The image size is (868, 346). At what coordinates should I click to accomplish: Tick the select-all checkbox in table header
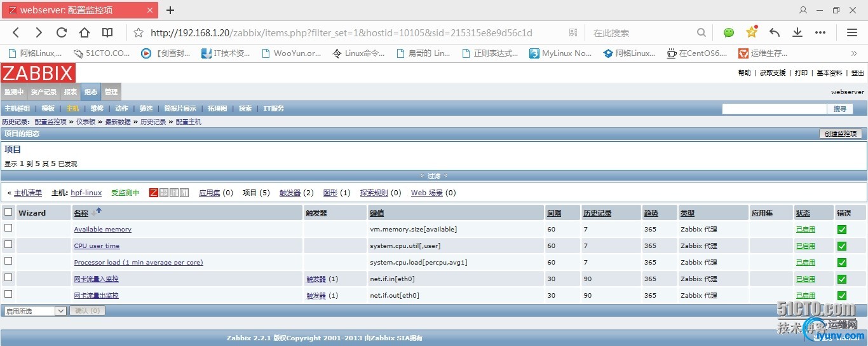point(8,212)
